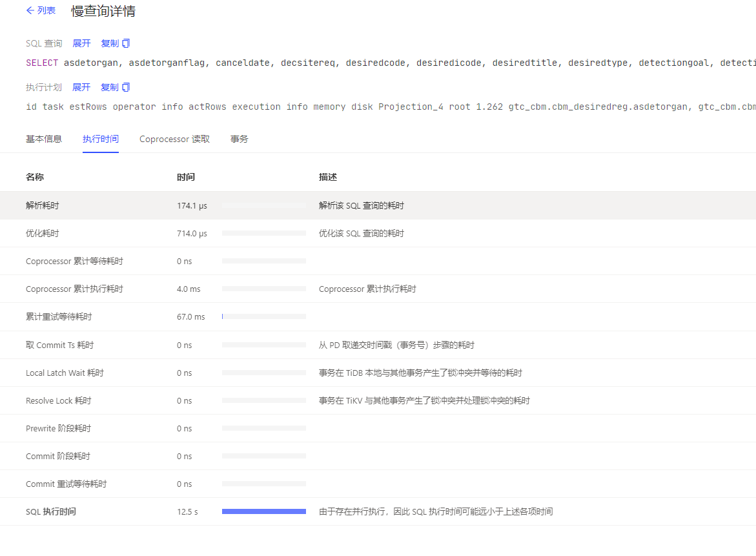Click the 事务在 TiDB 本地 lock conflict description
The image size is (756, 556).
(420, 373)
